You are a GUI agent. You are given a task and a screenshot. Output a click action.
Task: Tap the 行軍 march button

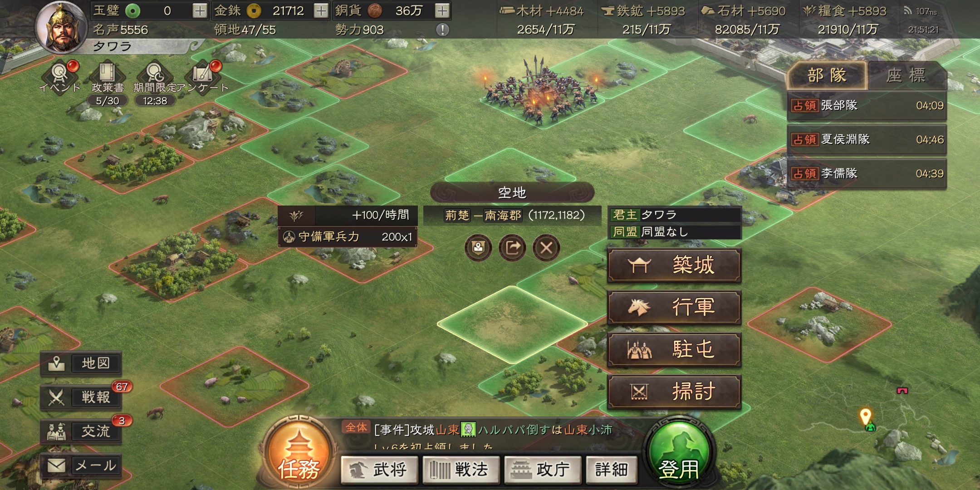(x=674, y=307)
